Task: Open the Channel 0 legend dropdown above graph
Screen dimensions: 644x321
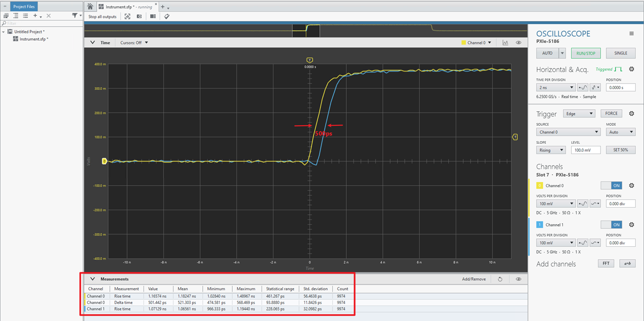Action: pyautogui.click(x=476, y=43)
